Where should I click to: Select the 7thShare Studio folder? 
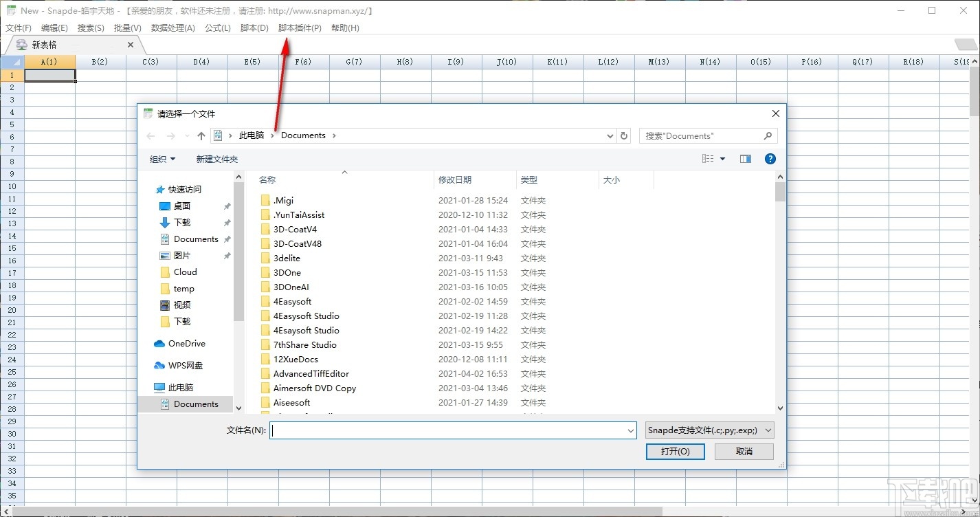298,344
